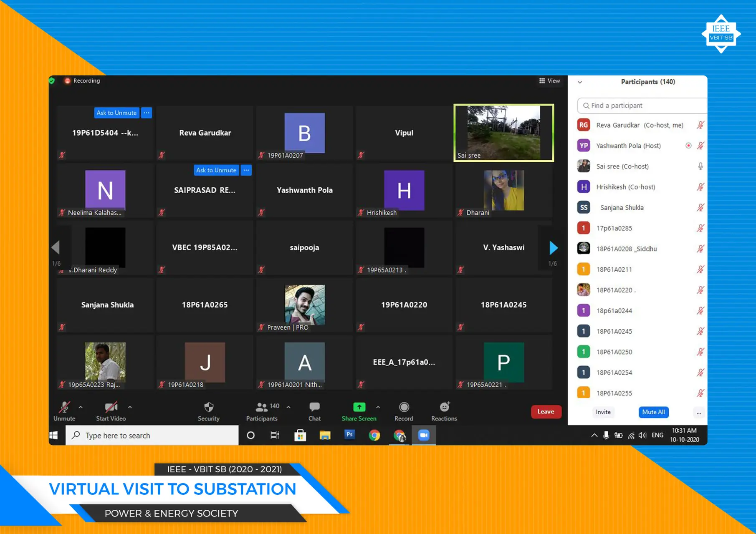This screenshot has width=756, height=534.
Task: Collapse the Participants panel header
Action: coord(580,82)
